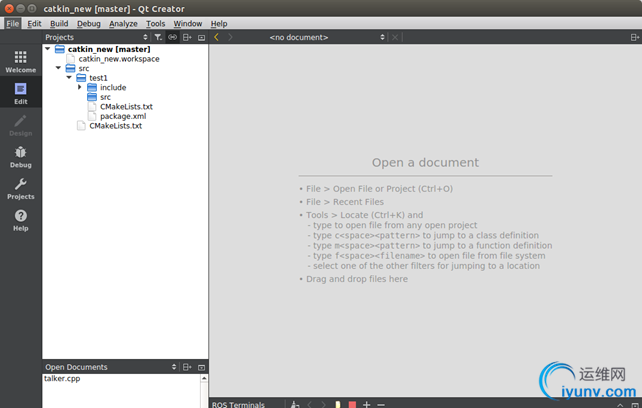642x408 pixels.
Task: Open the <no document> file dropdown
Action: point(327,37)
